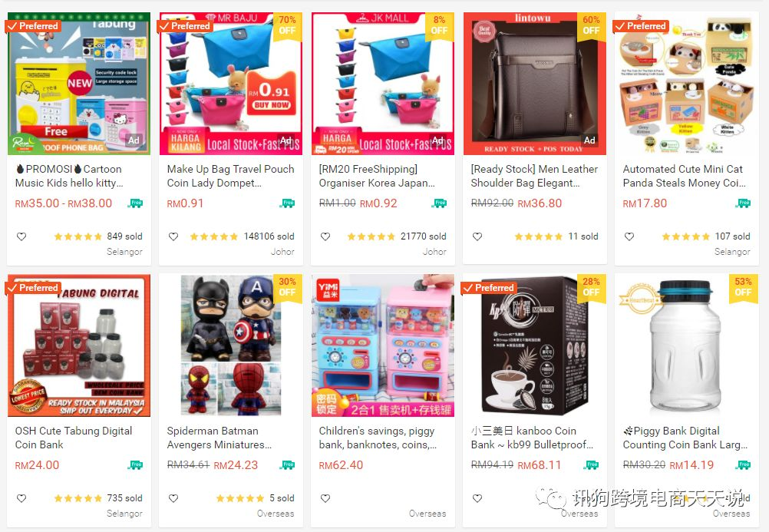Viewport: 769px width, 532px height.
Task: Open Piggy Bank Digital Counting Coin Bank title
Action: pyautogui.click(x=685, y=438)
